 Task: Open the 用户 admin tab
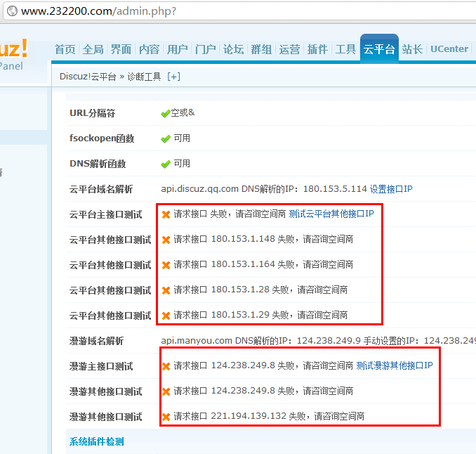tap(178, 49)
